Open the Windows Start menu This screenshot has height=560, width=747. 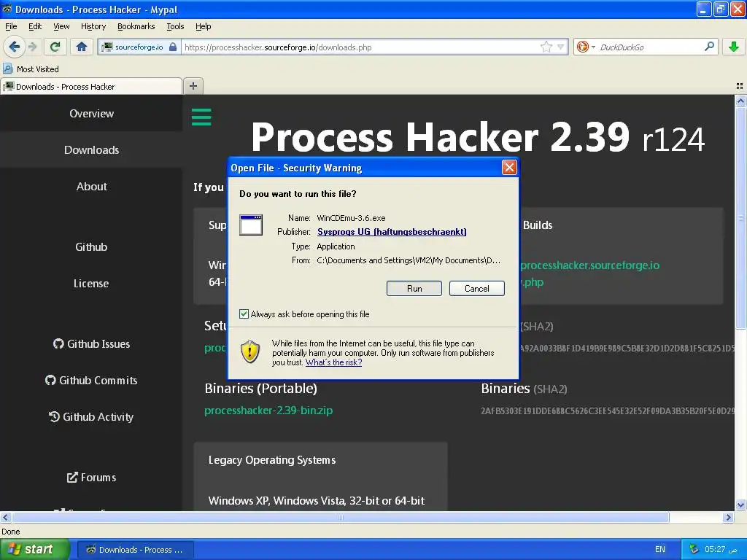[34, 550]
